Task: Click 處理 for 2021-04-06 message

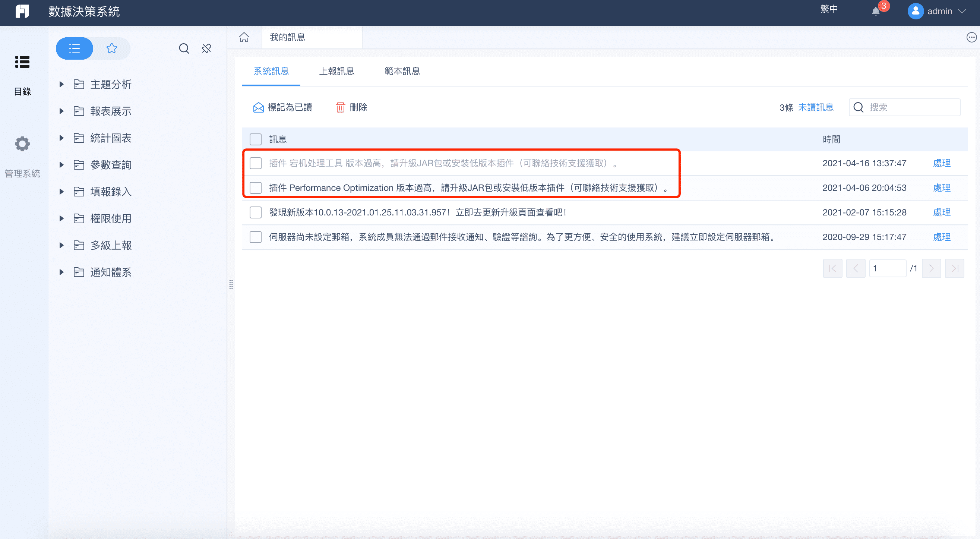Action: coord(942,187)
